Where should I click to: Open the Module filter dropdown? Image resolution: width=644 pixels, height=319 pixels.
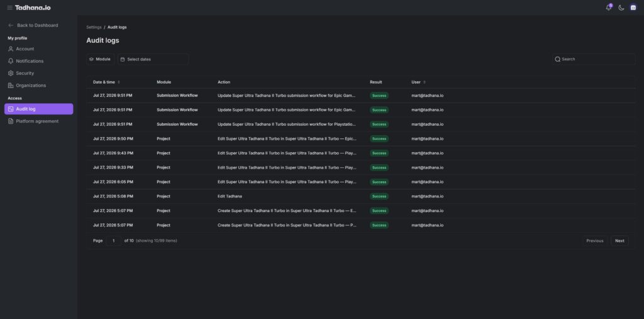pyautogui.click(x=100, y=59)
